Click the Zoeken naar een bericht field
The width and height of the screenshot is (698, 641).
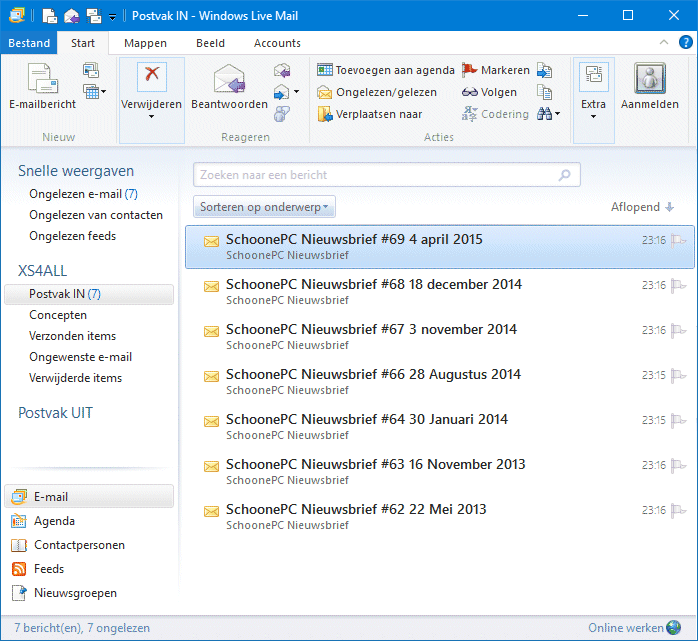point(386,174)
